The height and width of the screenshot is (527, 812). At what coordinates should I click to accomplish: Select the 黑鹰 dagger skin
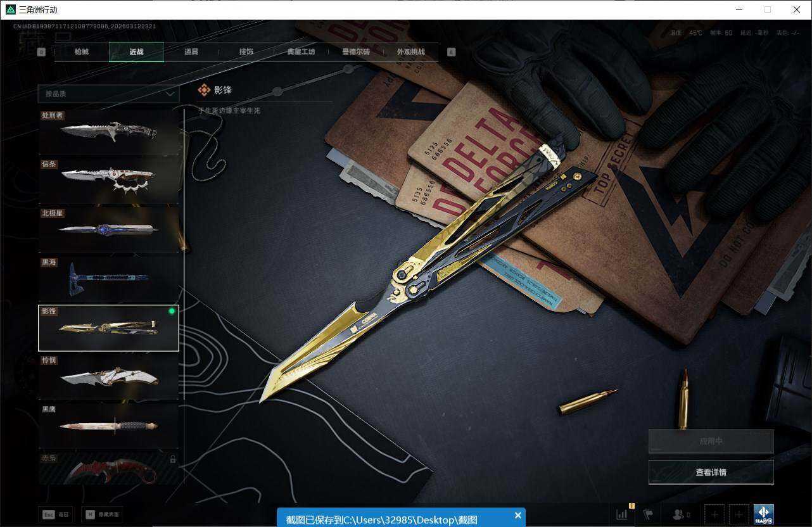click(x=108, y=426)
